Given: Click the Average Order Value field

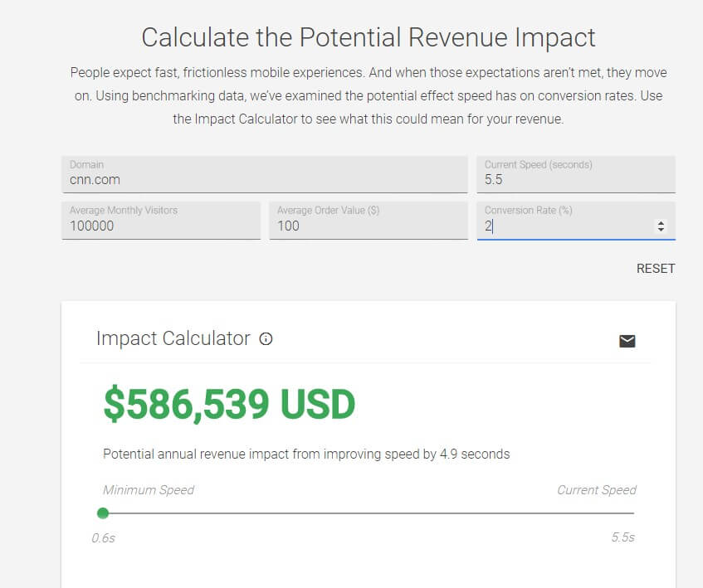Looking at the screenshot, I should [x=368, y=226].
